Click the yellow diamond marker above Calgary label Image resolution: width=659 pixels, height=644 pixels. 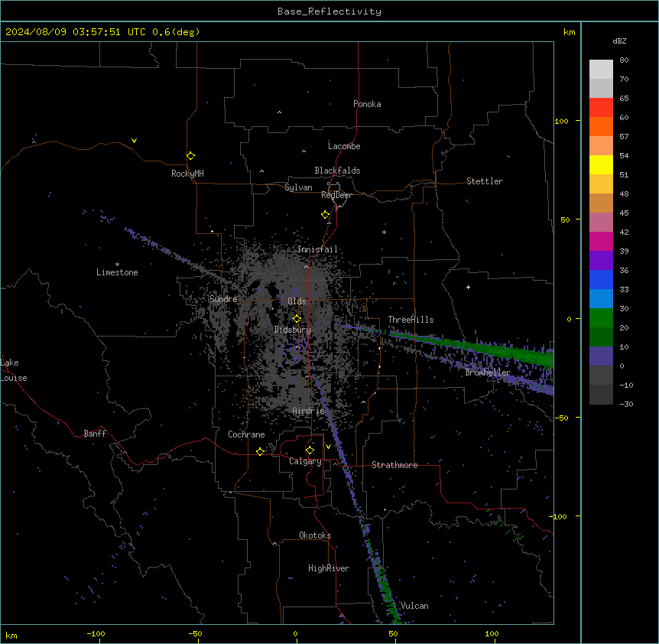click(310, 450)
